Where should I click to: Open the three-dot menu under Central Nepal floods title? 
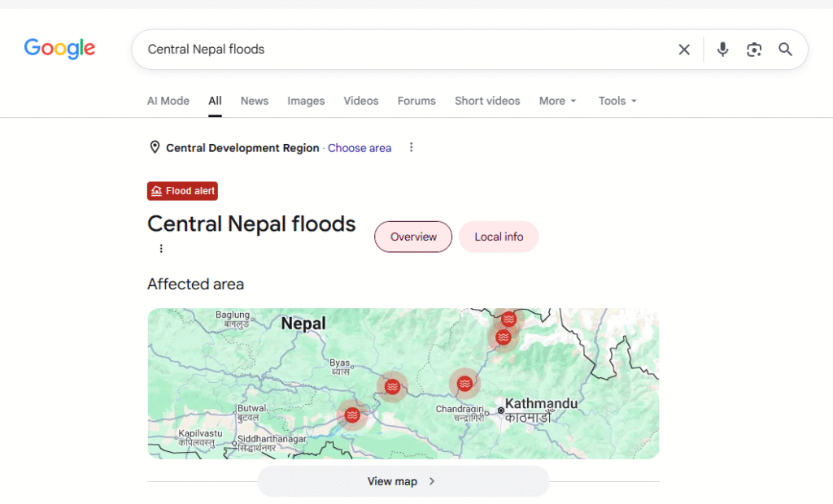point(161,248)
